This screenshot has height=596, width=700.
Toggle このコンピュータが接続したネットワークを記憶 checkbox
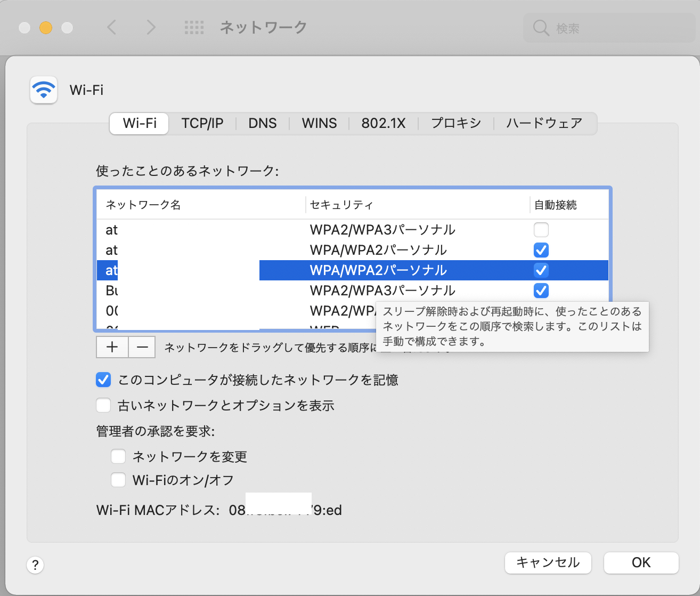click(x=103, y=380)
